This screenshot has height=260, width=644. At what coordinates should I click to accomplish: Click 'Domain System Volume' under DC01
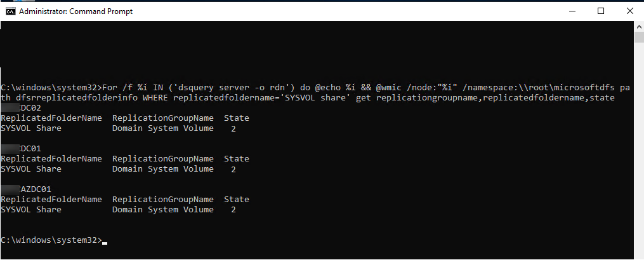163,169
